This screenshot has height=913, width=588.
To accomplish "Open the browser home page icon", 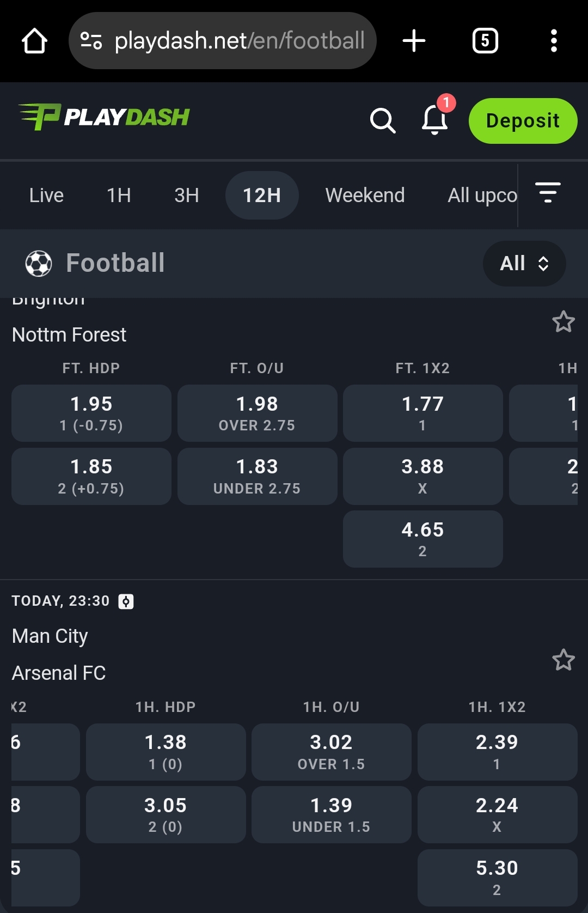I will pyautogui.click(x=34, y=41).
